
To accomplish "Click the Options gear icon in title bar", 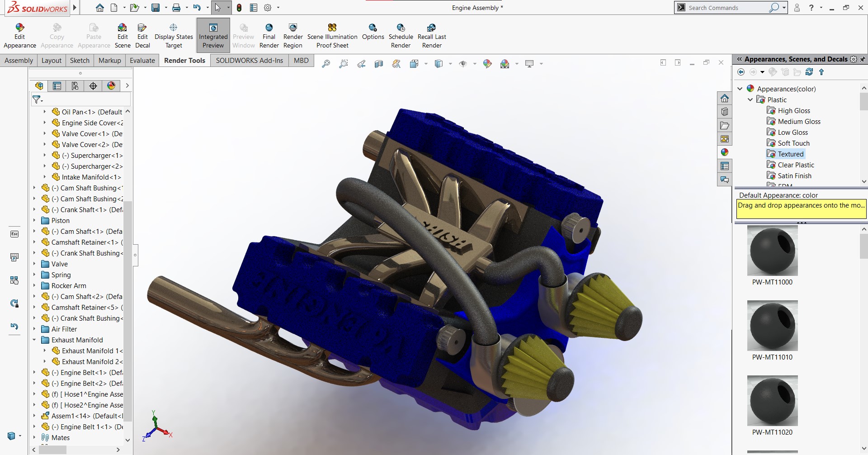I will click(268, 8).
